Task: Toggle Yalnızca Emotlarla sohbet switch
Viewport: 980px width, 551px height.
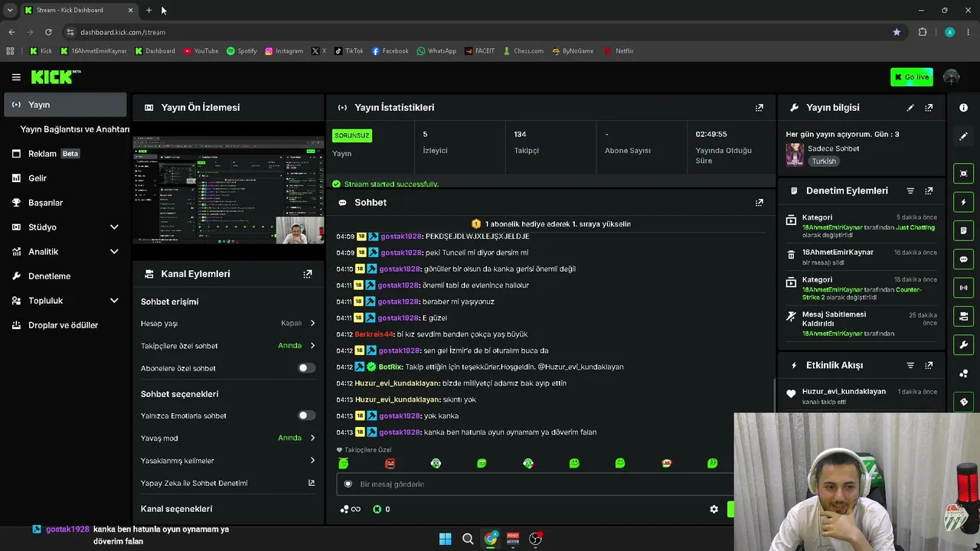Action: click(x=305, y=416)
